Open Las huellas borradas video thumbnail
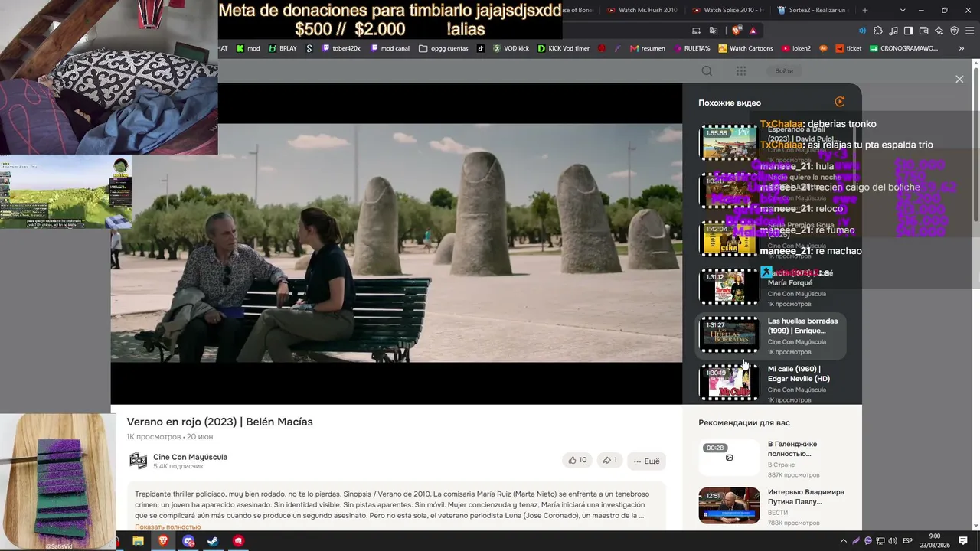Image resolution: width=980 pixels, height=551 pixels. point(729,334)
